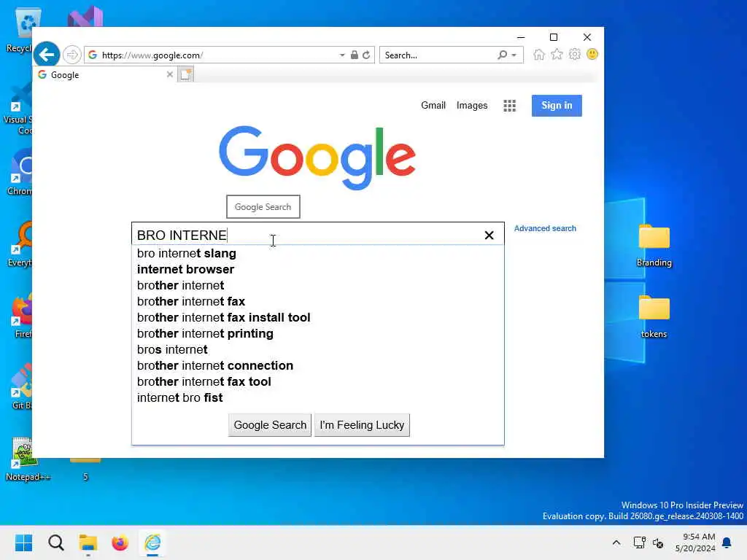This screenshot has height=560, width=747.
Task: Open the address bar autocomplete dropdown arrow
Action: click(341, 55)
